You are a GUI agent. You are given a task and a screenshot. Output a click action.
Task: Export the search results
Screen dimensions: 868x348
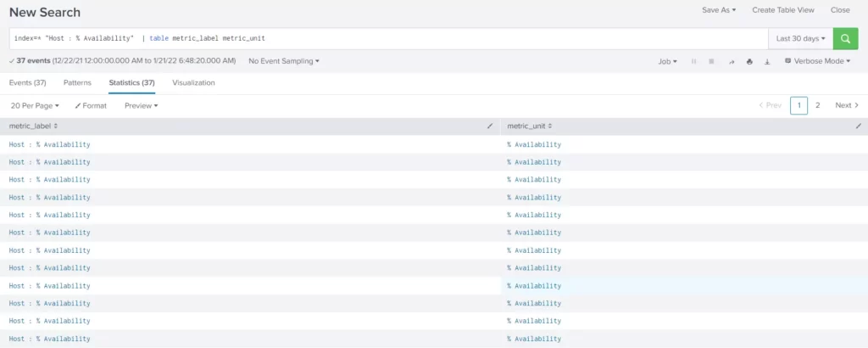coord(767,61)
